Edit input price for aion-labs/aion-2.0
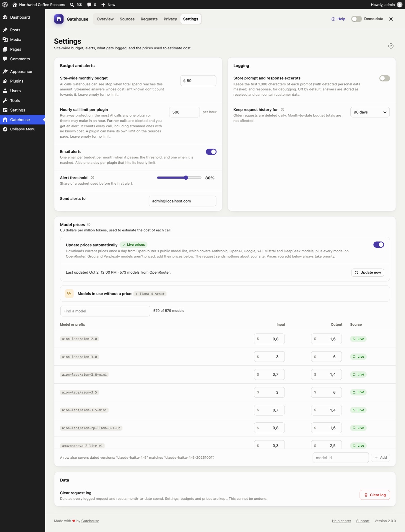Viewport: 405px width, 532px height. (269, 339)
